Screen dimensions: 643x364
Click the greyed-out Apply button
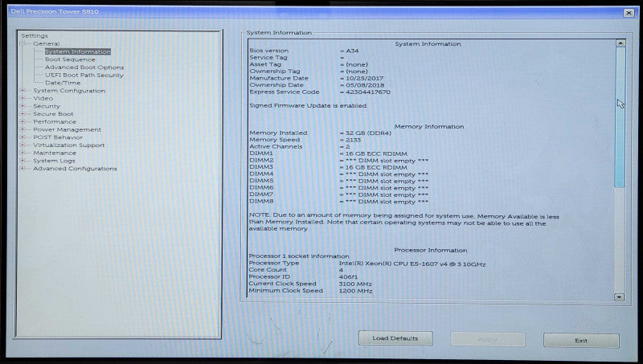pyautogui.click(x=488, y=339)
